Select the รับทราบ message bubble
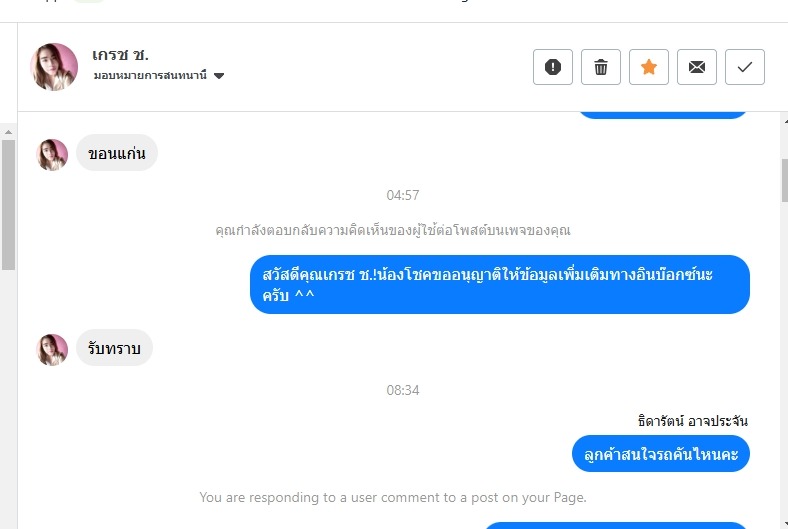Viewport: 788px width, 529px height. point(114,348)
